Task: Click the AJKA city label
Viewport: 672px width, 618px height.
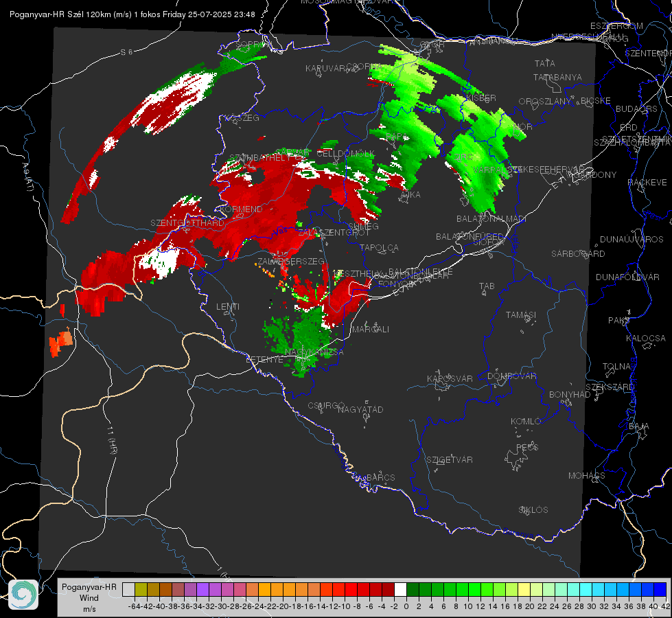Action: pyautogui.click(x=410, y=195)
